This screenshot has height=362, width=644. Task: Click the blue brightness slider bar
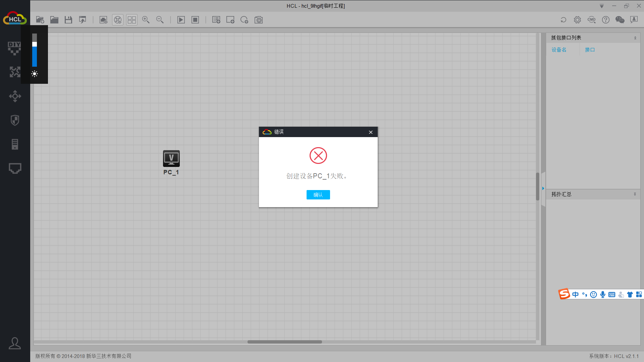[35, 57]
